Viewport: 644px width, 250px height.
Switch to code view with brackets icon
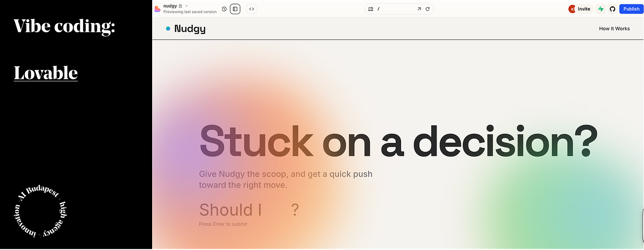pos(251,9)
